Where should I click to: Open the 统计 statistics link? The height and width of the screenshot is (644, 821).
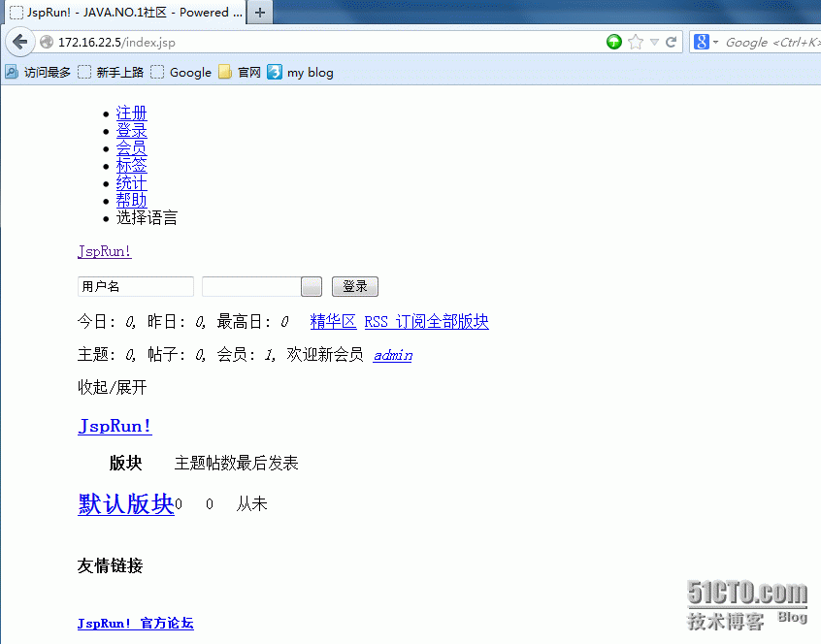131,183
